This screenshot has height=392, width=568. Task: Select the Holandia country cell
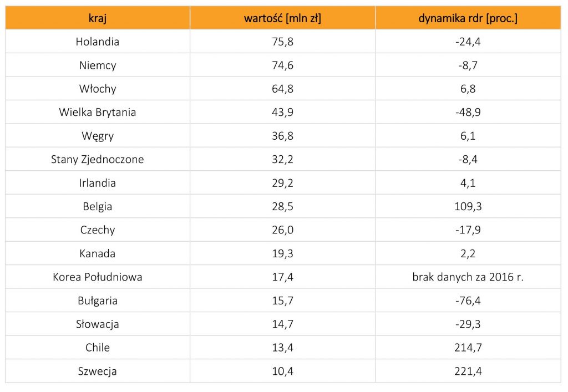pyautogui.click(x=98, y=42)
